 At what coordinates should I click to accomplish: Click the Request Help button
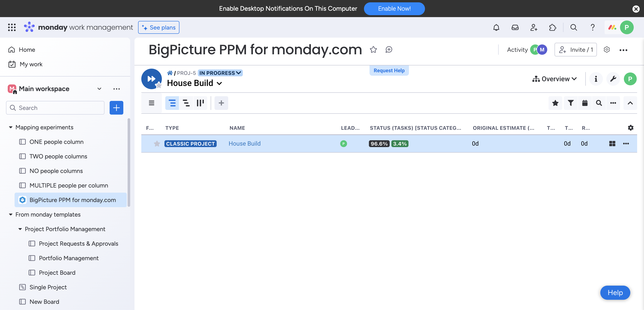pos(389,71)
